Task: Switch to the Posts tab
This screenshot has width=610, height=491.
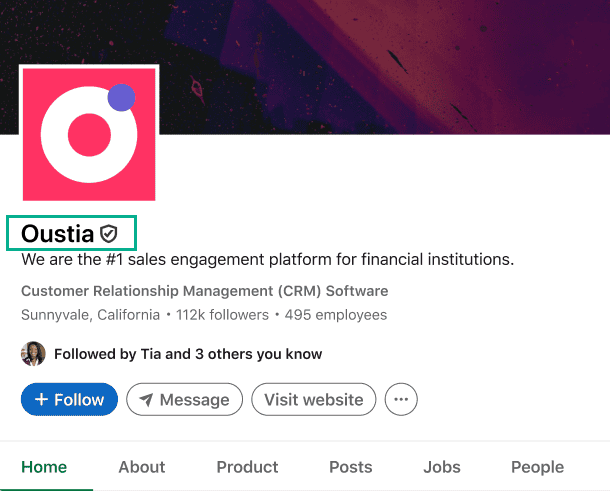Action: tap(350, 467)
